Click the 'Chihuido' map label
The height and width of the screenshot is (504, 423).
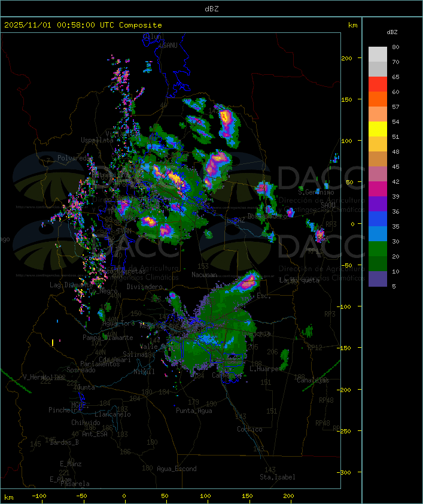coord(86,423)
